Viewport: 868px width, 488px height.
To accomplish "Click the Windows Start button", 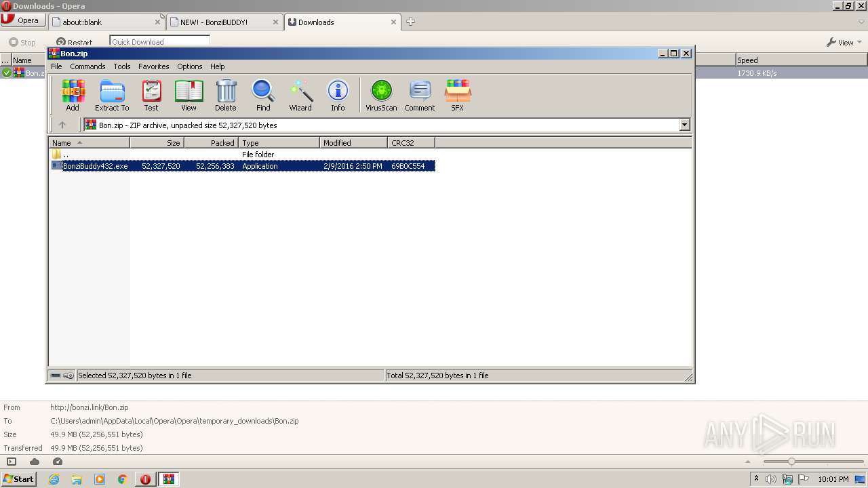I will point(19,479).
